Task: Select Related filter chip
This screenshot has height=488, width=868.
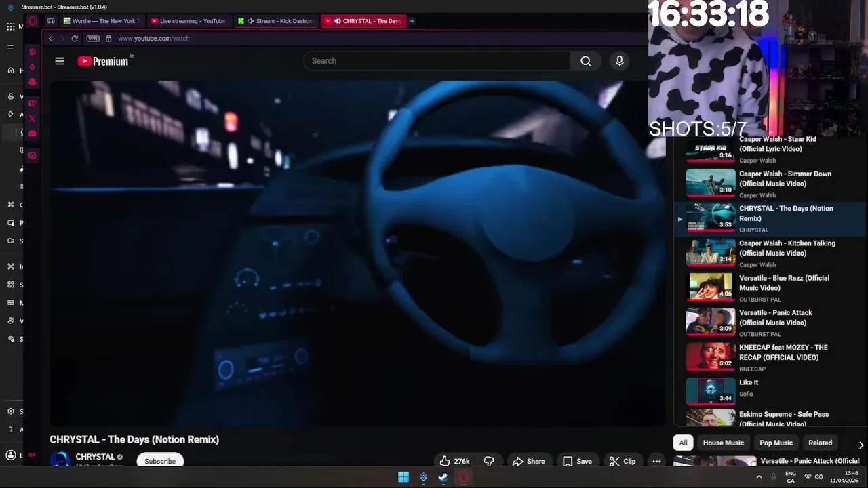Action: (x=820, y=443)
